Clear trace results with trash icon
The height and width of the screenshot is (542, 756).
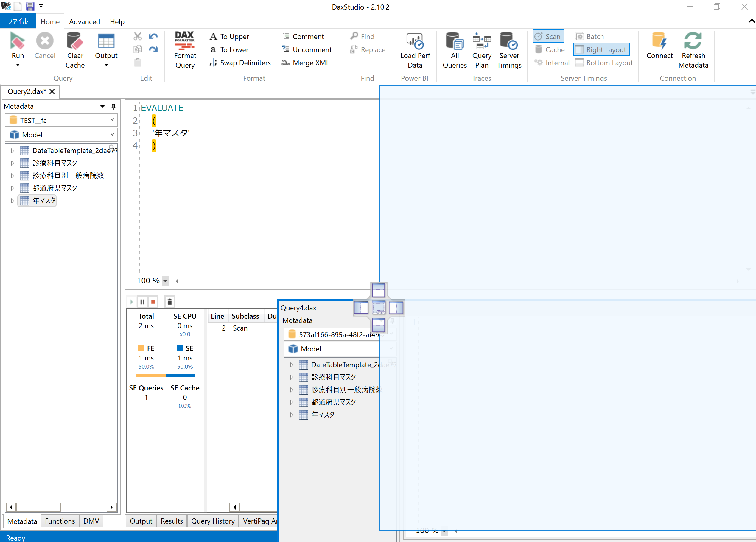[x=170, y=301]
